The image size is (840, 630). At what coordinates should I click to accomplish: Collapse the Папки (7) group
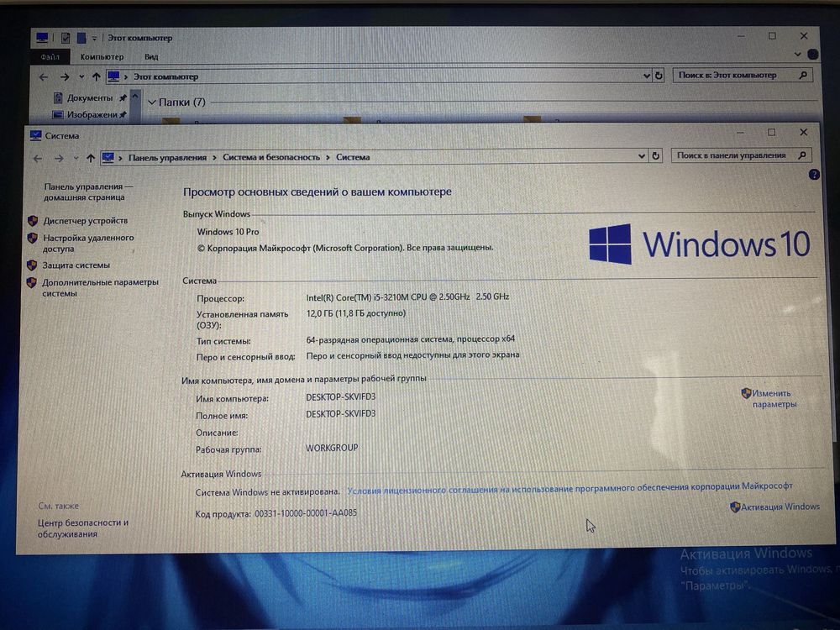[152, 102]
